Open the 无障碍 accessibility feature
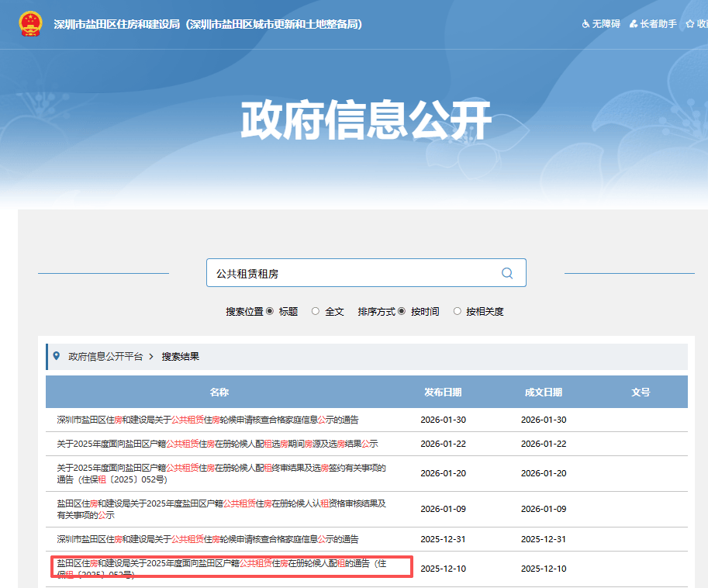Image resolution: width=708 pixels, height=588 pixels. tap(603, 24)
